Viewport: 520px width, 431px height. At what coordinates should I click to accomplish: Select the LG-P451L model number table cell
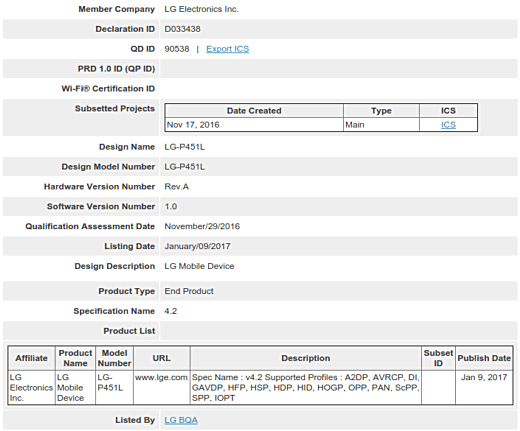pyautogui.click(x=114, y=388)
